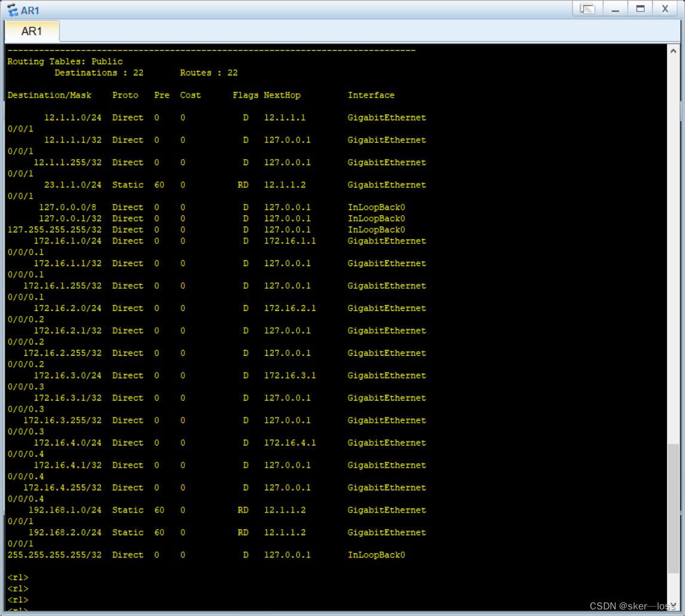Click the destination 12.1.1.1/32
This screenshot has height=616, width=685.
(72, 140)
